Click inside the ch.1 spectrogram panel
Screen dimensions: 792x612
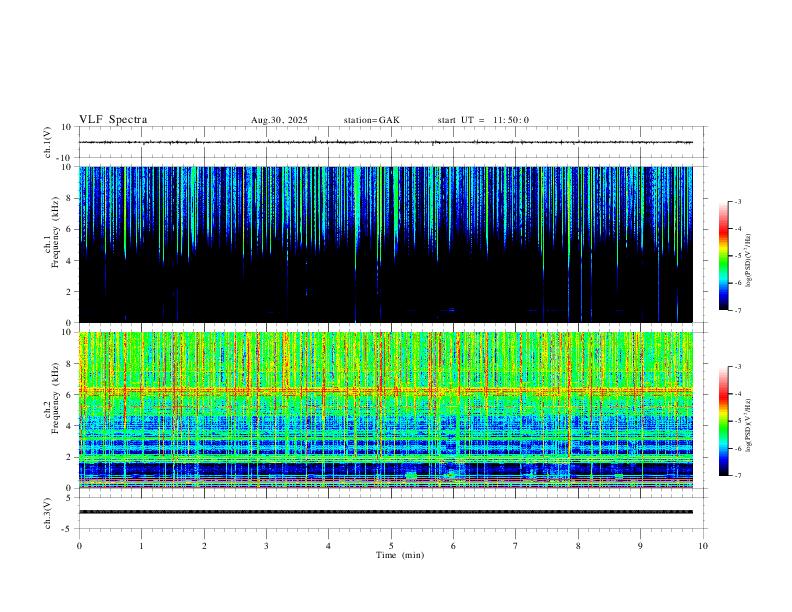tap(386, 244)
